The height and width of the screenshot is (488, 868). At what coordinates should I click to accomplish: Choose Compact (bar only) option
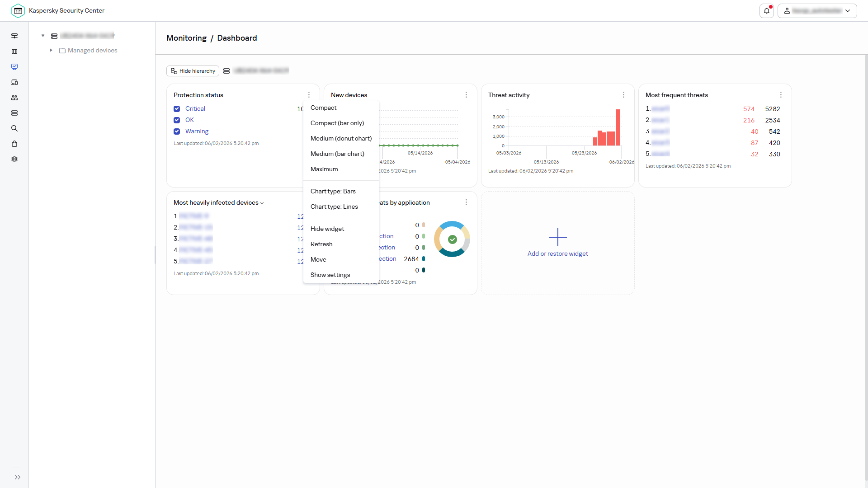(x=341, y=123)
